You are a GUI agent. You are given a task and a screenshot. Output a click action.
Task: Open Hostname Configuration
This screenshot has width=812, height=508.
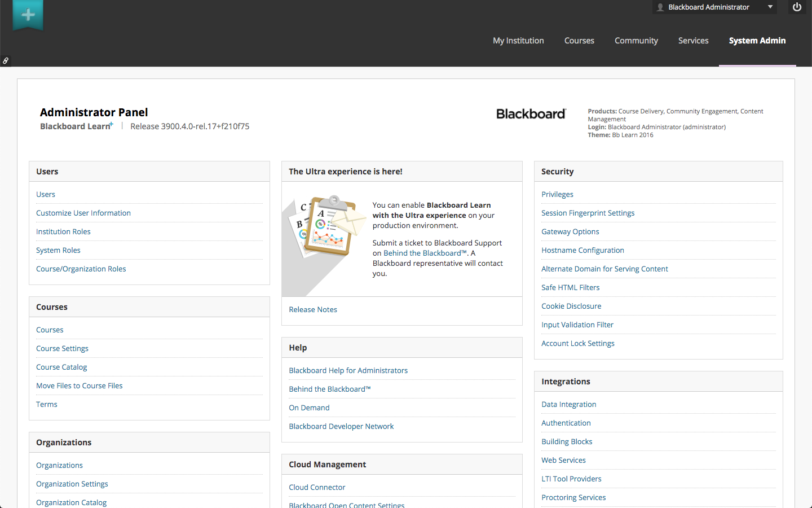(x=582, y=250)
